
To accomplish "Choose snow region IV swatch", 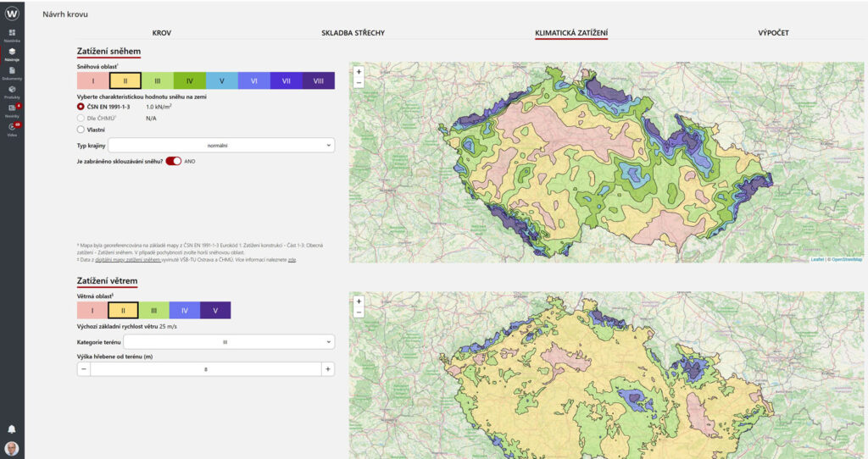I will click(x=190, y=81).
